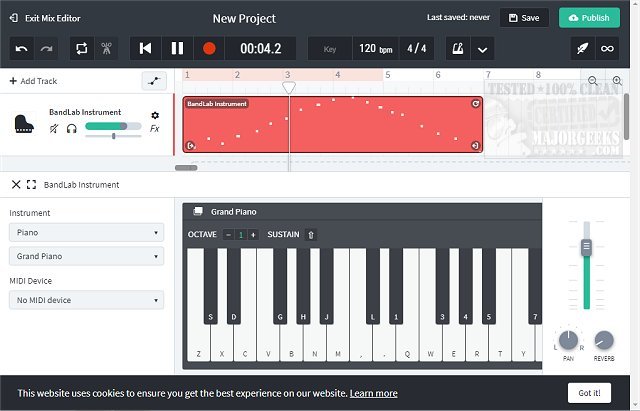Open the Key selector
This screenshot has height=411, width=640.
pyautogui.click(x=329, y=49)
